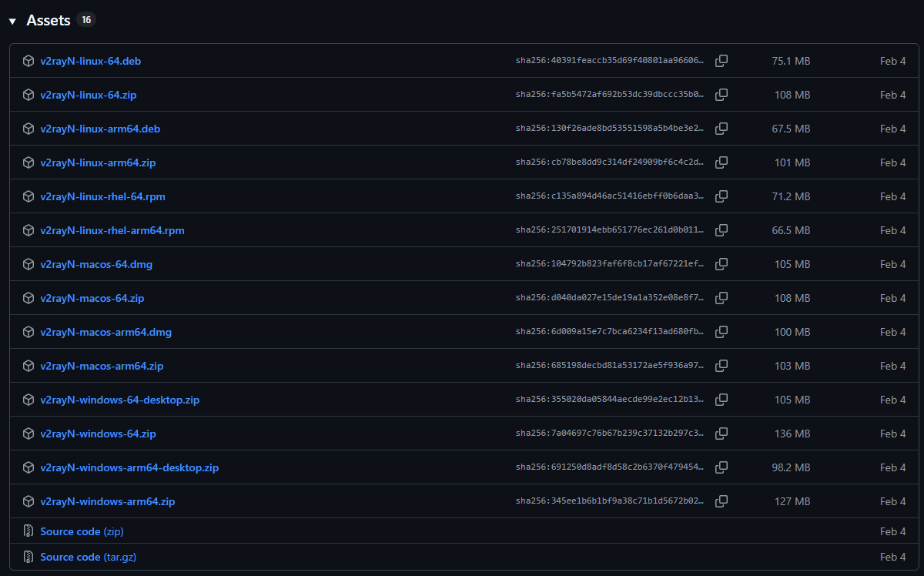Click Feb 4 date in v2rayN-macos-arm64.dmg row
This screenshot has width=924, height=576.
893,332
